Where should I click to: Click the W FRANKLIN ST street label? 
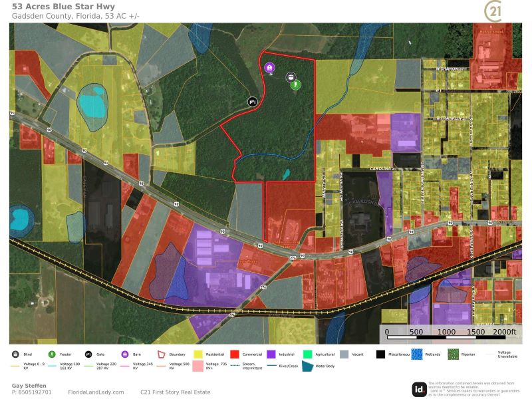click(x=452, y=118)
